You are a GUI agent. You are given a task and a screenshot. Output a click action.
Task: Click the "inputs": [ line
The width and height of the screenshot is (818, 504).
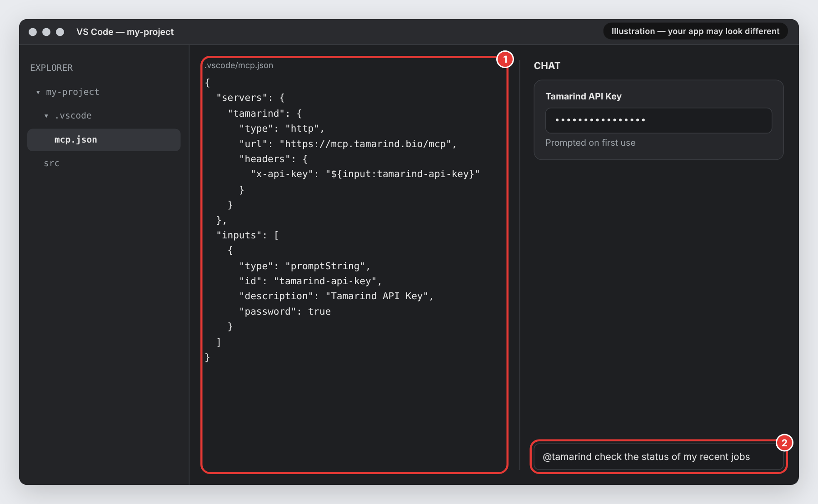point(248,235)
